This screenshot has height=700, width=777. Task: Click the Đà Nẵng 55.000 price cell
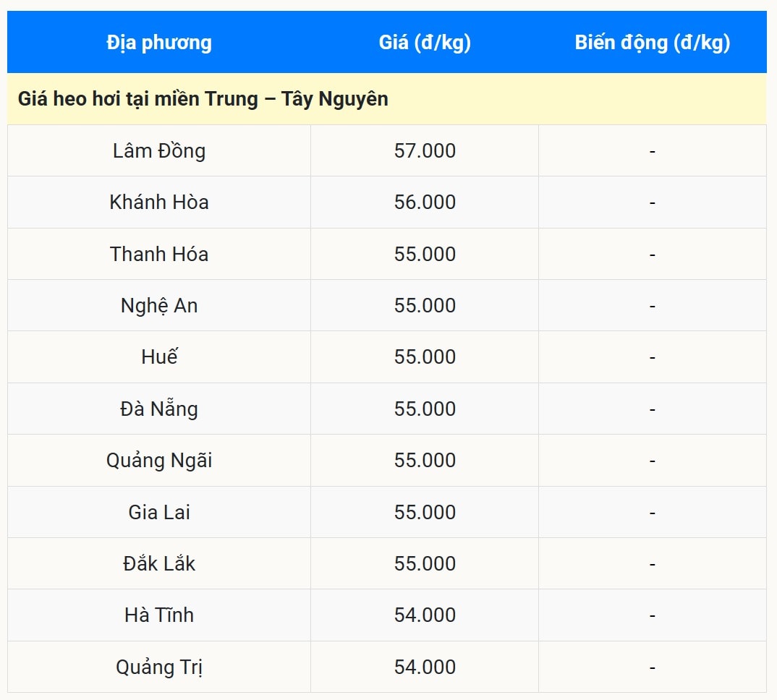[x=425, y=409]
